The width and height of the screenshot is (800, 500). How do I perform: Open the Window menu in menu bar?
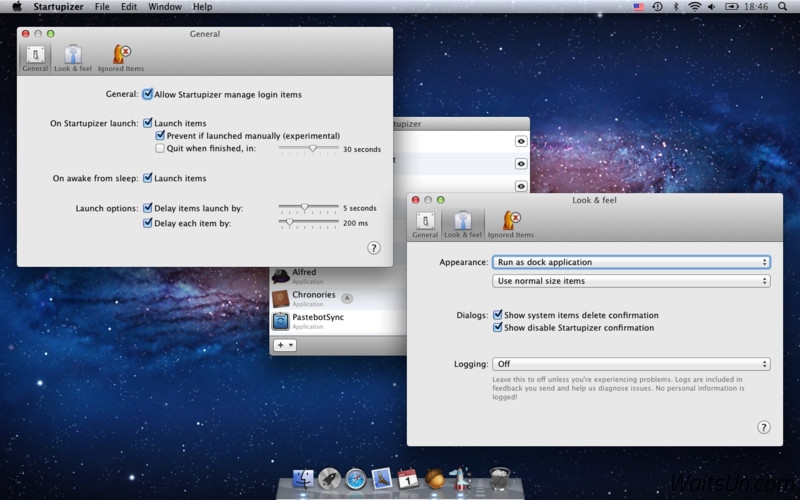point(164,7)
